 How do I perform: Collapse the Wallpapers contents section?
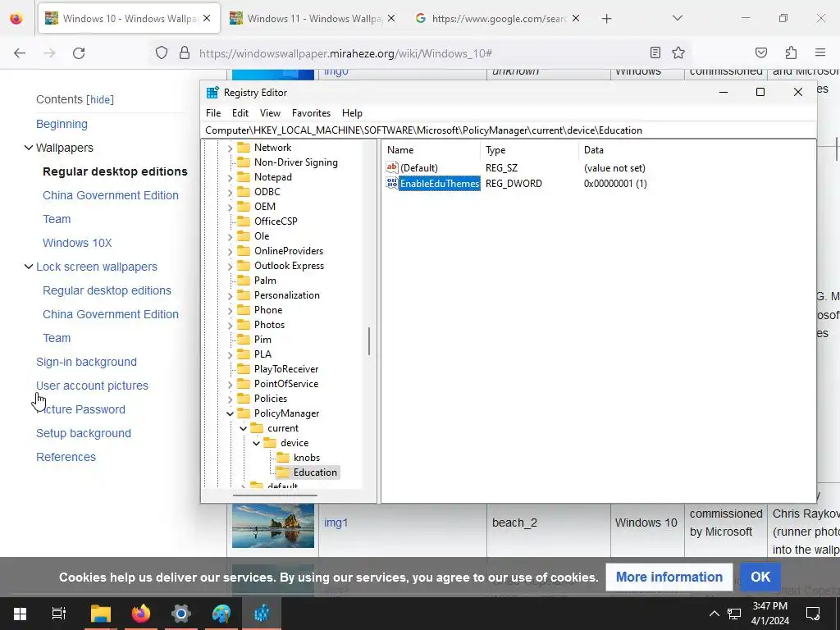(x=29, y=148)
